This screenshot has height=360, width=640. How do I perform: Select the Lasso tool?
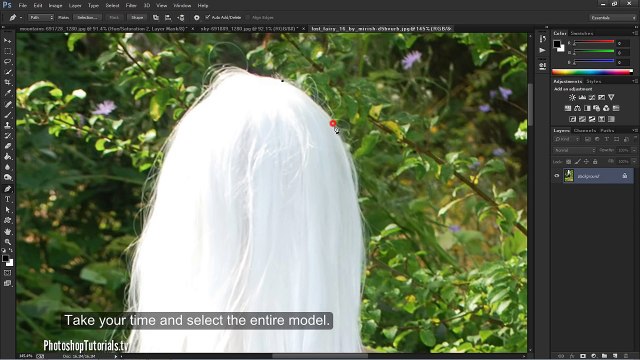click(7, 62)
